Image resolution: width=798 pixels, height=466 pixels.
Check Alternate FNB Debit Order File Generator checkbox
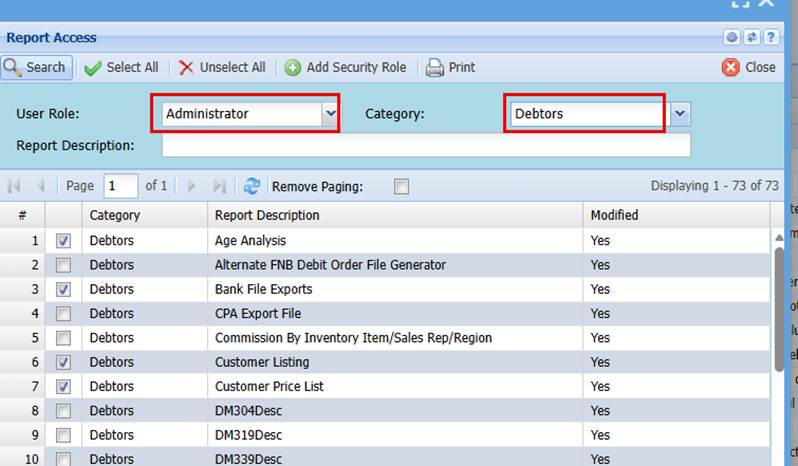(63, 265)
